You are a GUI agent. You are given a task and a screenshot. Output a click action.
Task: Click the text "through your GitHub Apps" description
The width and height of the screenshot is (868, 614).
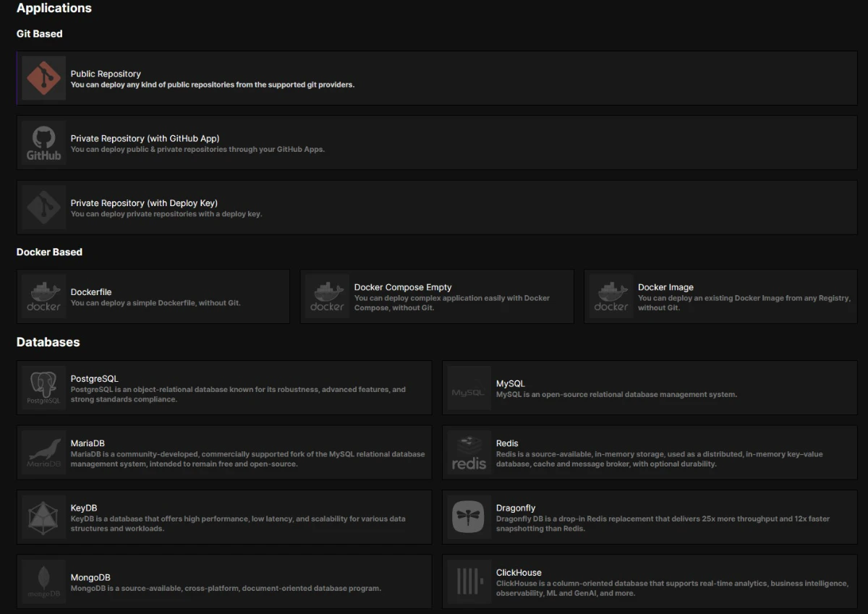click(198, 150)
